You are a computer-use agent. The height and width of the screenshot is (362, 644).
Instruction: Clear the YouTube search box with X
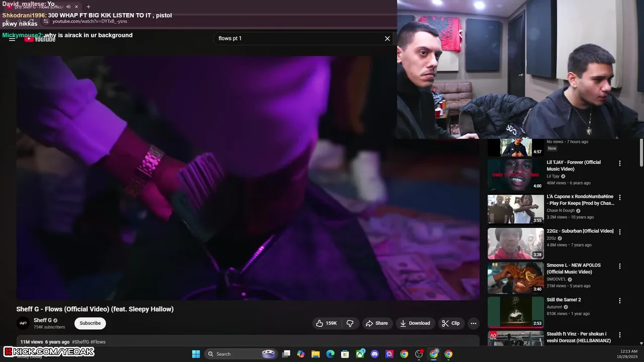387,39
